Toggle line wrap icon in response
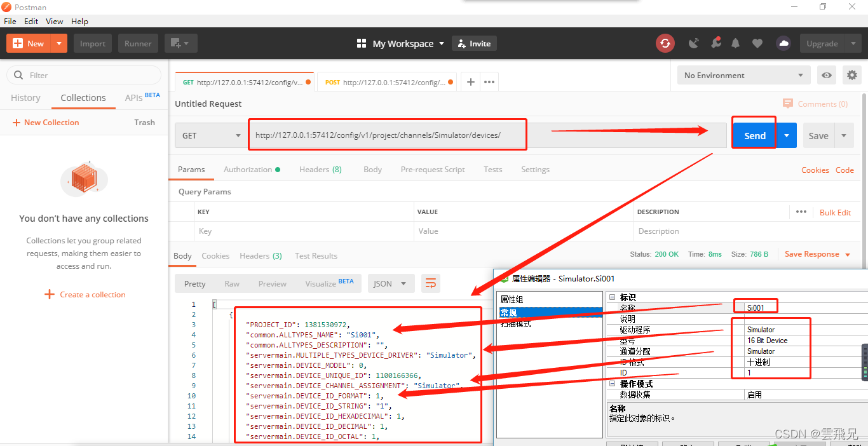This screenshot has width=868, height=446. [x=431, y=283]
